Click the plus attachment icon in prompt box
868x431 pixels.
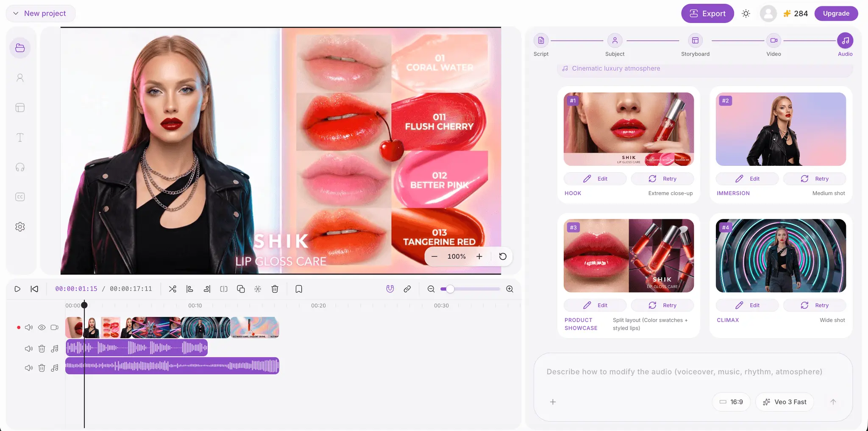[553, 402]
